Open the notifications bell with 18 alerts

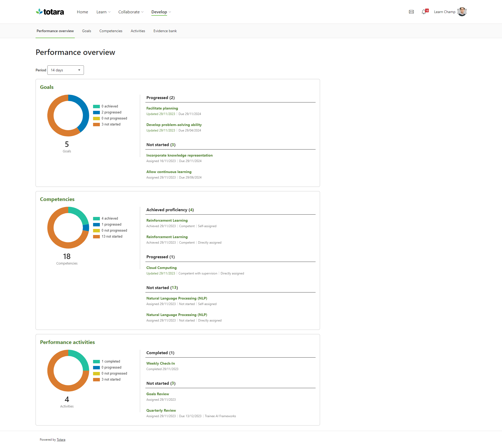[424, 12]
